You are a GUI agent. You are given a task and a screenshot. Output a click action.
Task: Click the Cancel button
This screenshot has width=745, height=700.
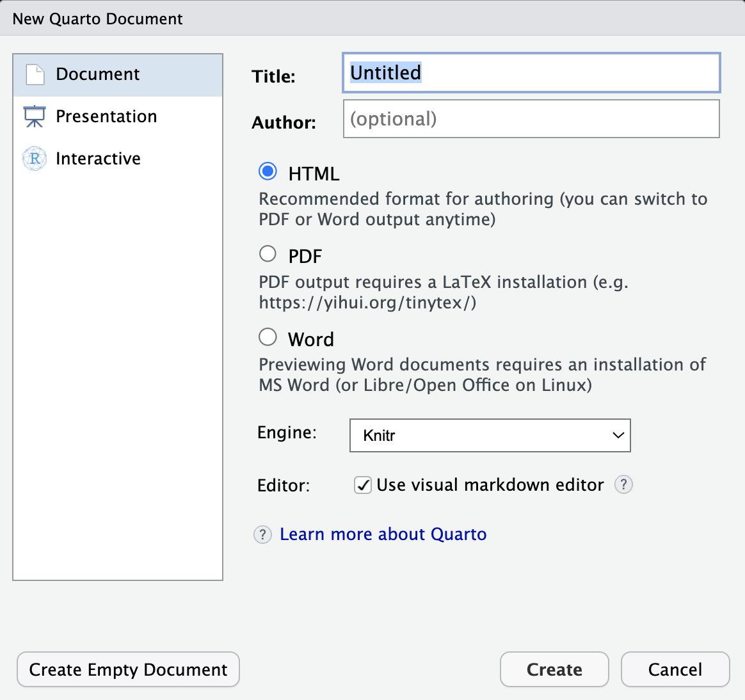[675, 669]
